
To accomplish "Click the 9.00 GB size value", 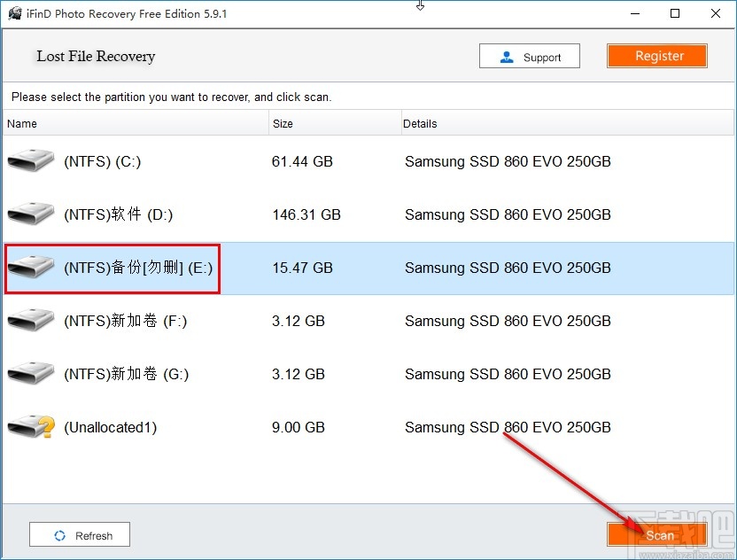I will 299,427.
